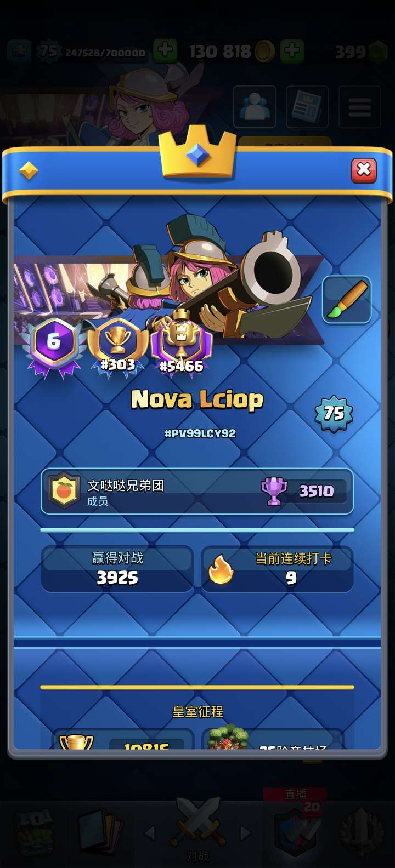Image resolution: width=395 pixels, height=868 pixels.
Task: Tap the level 75 star badge
Action: coord(334,413)
